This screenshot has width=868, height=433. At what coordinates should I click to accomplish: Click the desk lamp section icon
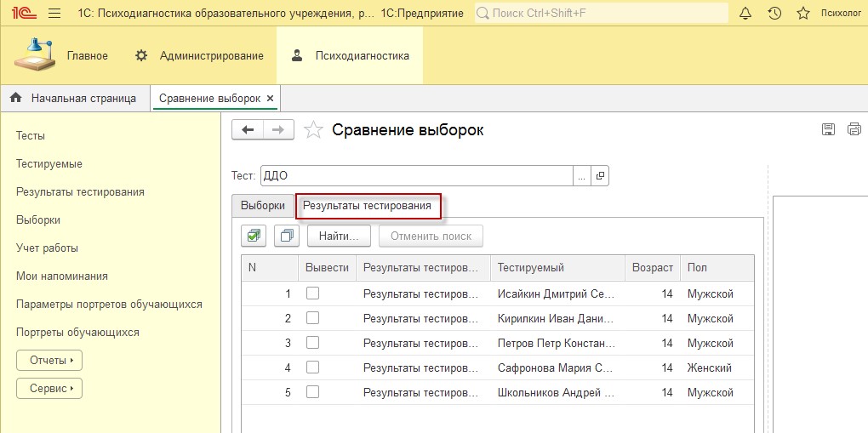tap(35, 55)
